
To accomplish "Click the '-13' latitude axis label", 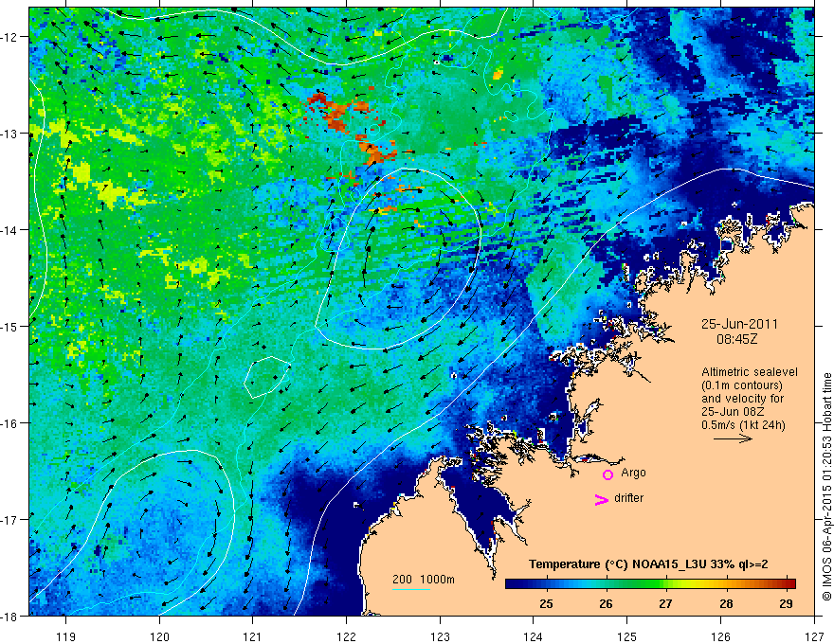I will point(10,134).
